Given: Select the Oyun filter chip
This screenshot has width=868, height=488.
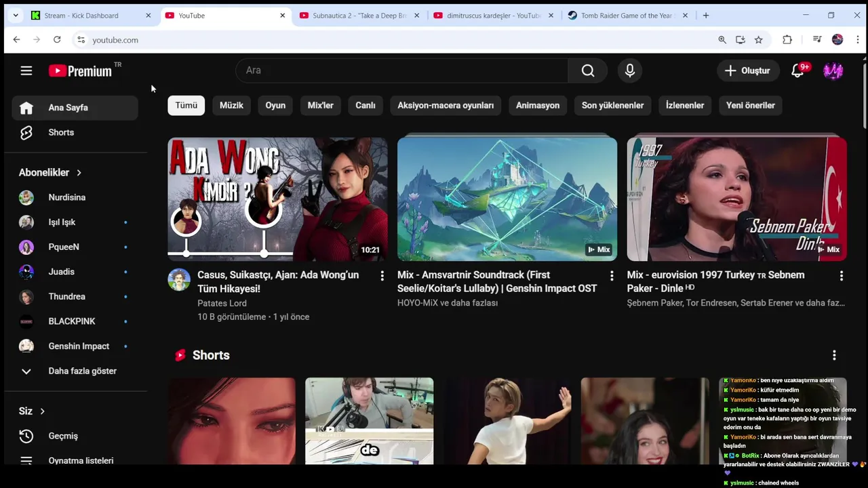Looking at the screenshot, I should [275, 105].
